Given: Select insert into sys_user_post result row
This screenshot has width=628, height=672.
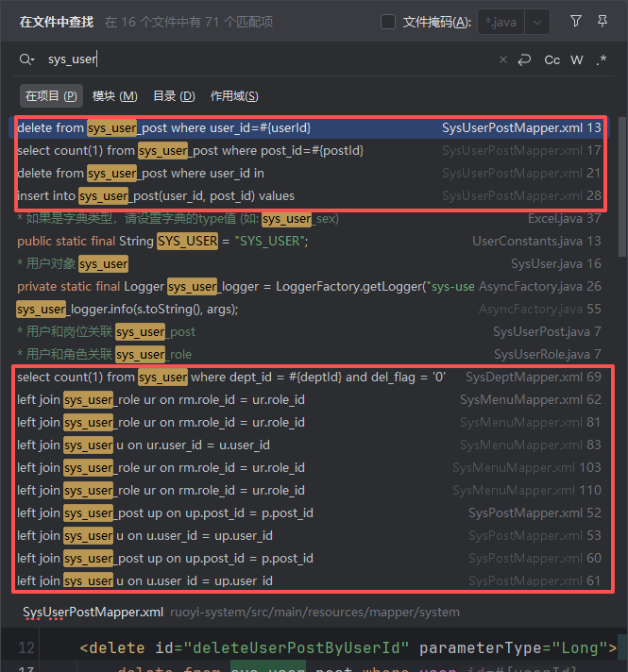Looking at the screenshot, I should point(309,196).
